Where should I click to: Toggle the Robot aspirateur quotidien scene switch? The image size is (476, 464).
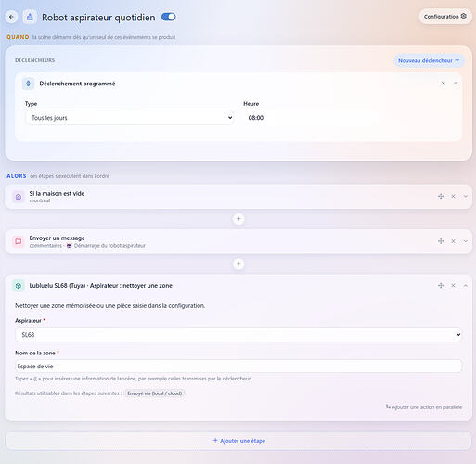click(169, 17)
